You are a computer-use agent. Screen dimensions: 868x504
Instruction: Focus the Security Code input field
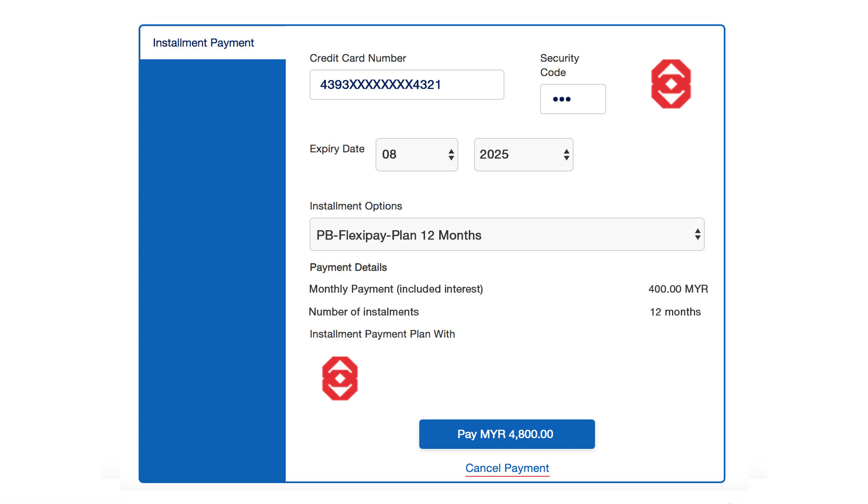(x=573, y=99)
